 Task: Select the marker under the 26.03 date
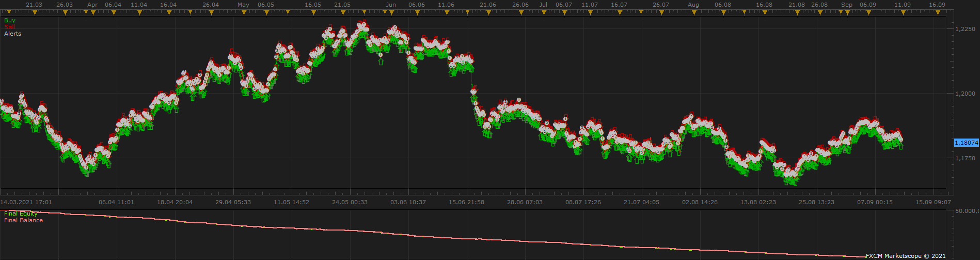click(x=65, y=12)
